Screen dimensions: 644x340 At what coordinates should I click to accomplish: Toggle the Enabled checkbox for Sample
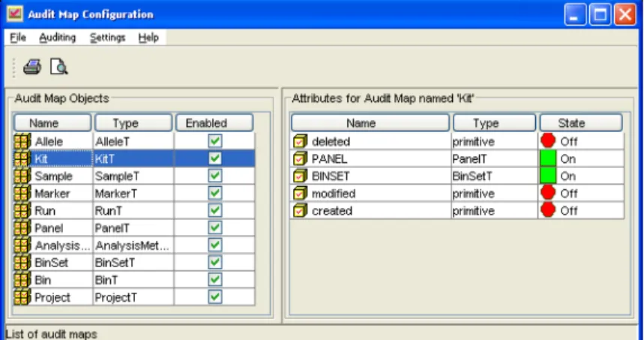[215, 176]
